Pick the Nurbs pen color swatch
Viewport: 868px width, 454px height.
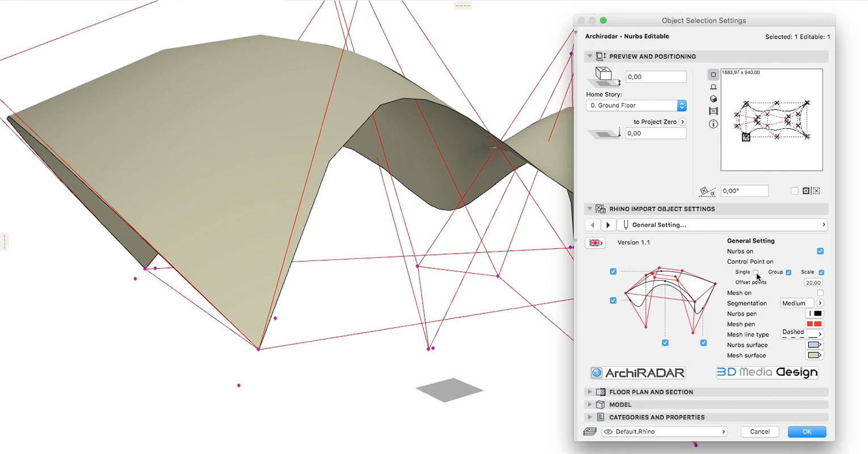click(x=815, y=314)
